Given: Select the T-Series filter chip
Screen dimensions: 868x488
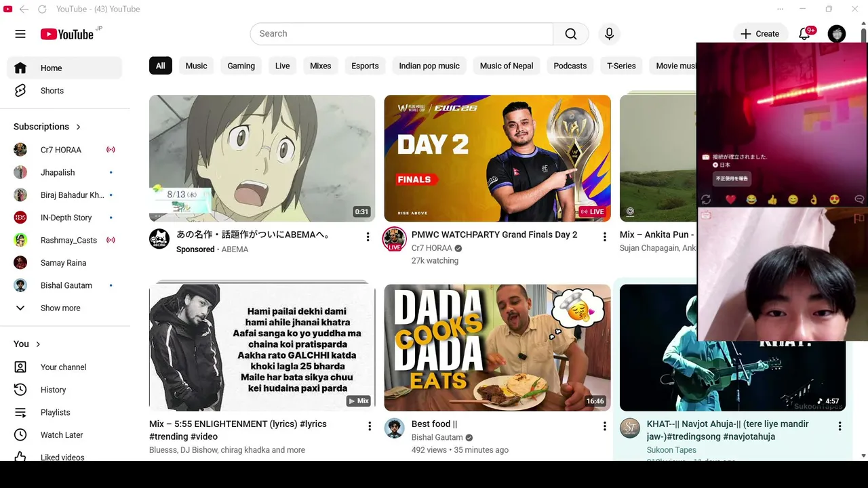Looking at the screenshot, I should point(621,66).
